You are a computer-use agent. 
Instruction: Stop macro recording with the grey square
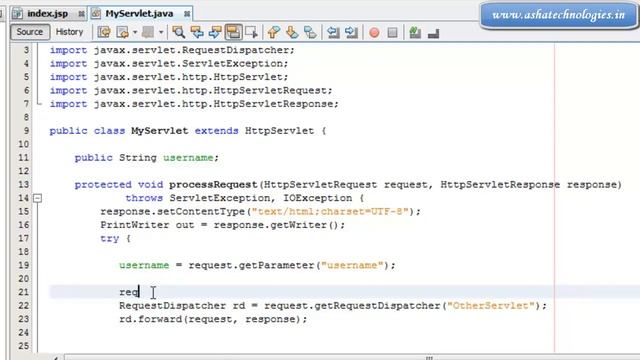[x=392, y=32]
